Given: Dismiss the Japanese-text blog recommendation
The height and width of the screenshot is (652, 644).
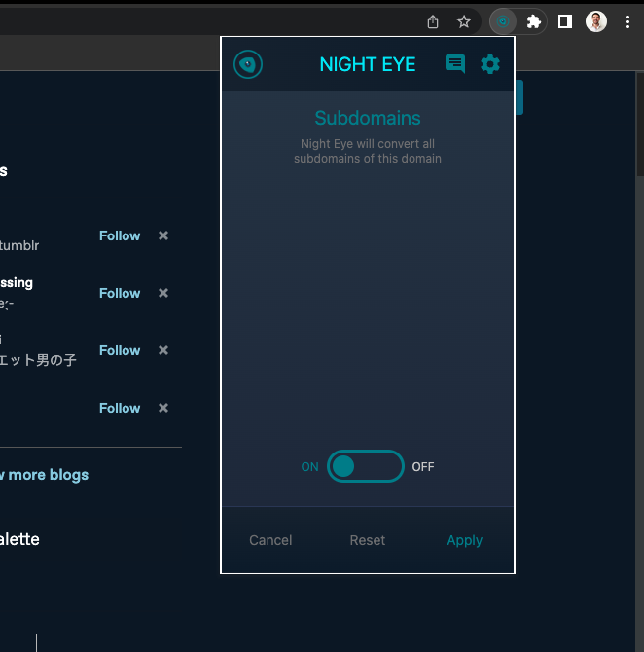Looking at the screenshot, I should click(163, 350).
